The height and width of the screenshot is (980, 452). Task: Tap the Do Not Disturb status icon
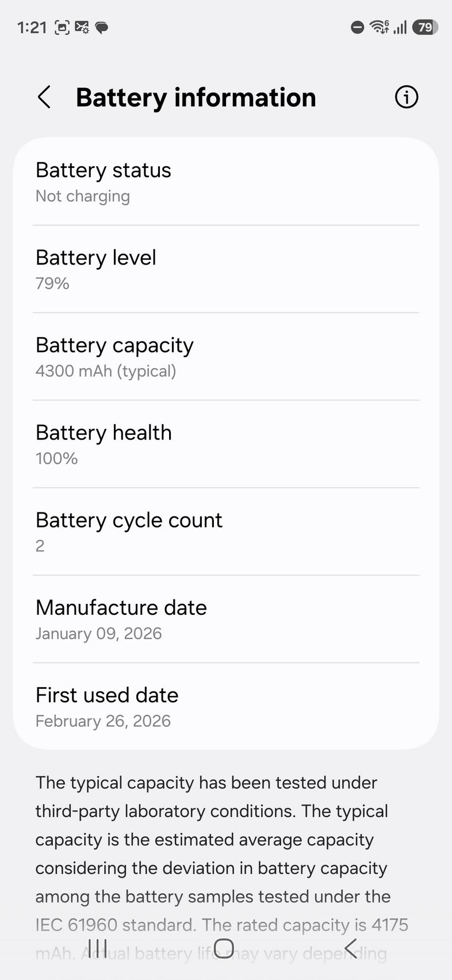[357, 27]
